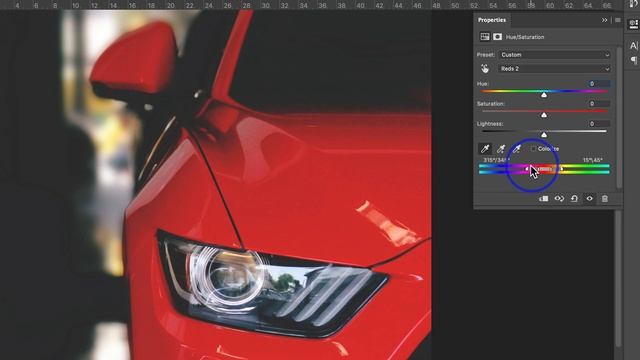Activate the on-image targeted adjustment hand tool
The image size is (640, 360).
click(x=484, y=69)
